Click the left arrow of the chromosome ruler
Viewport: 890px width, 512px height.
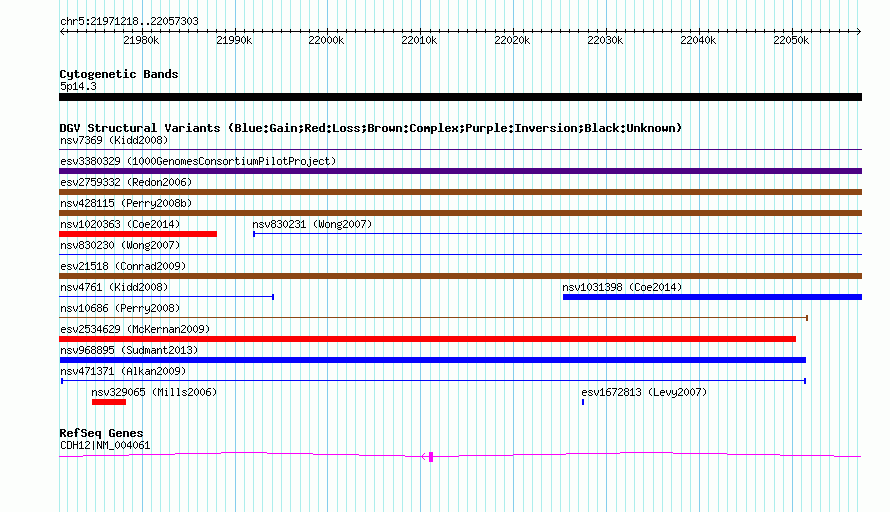(x=62, y=32)
